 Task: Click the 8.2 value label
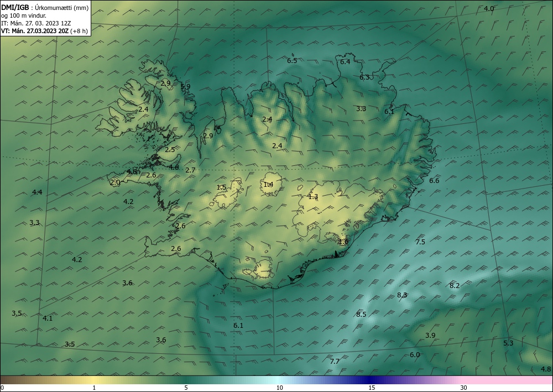point(455,285)
